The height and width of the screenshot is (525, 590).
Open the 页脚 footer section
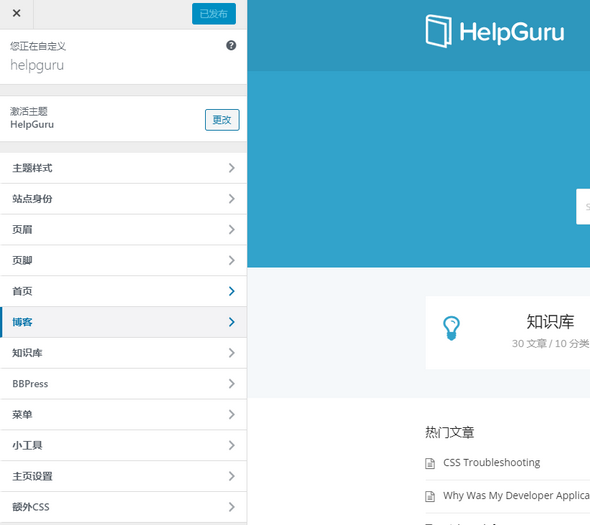coord(123,261)
